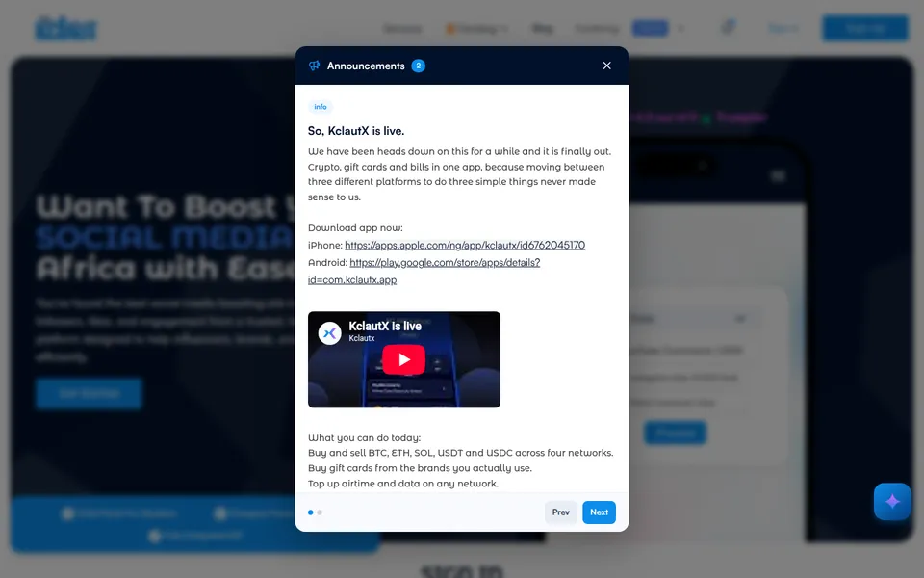Image resolution: width=924 pixels, height=578 pixels.
Task: Open the sparkle AI assistant button
Action: point(892,501)
